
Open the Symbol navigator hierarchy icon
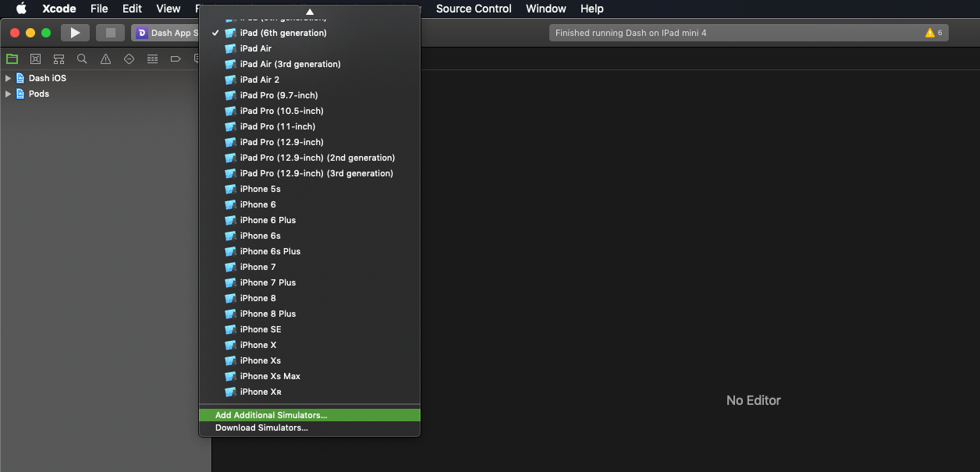coord(59,59)
